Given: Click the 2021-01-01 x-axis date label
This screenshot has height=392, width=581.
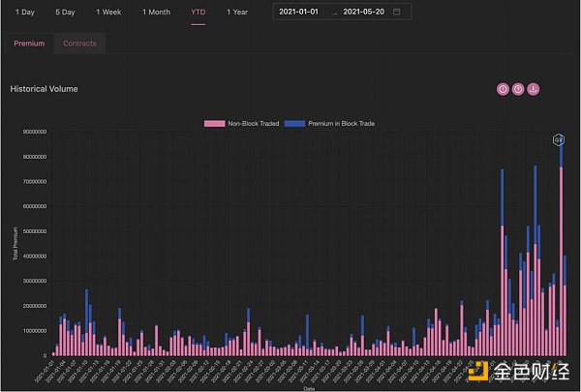Looking at the screenshot, I should tap(45, 371).
